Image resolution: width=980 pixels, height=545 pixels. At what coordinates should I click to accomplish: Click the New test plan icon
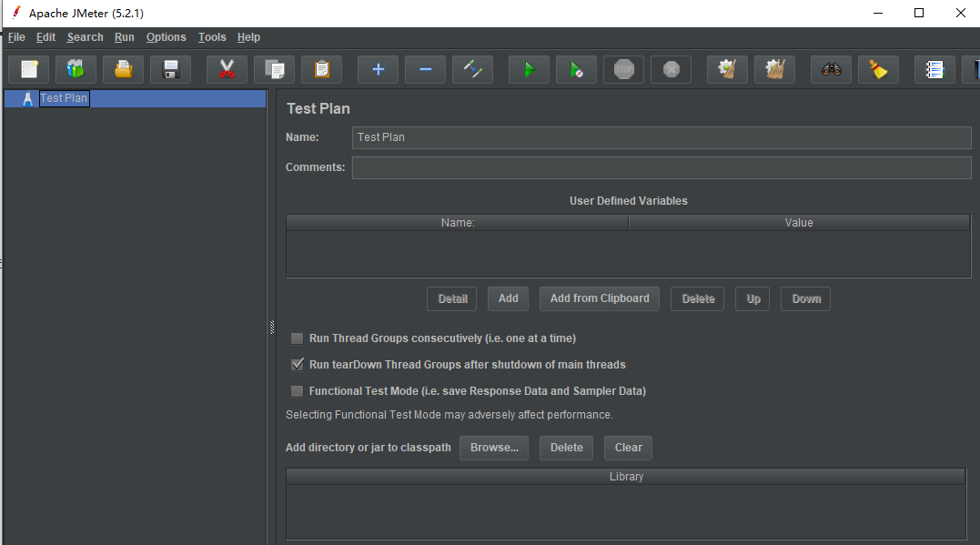29,69
